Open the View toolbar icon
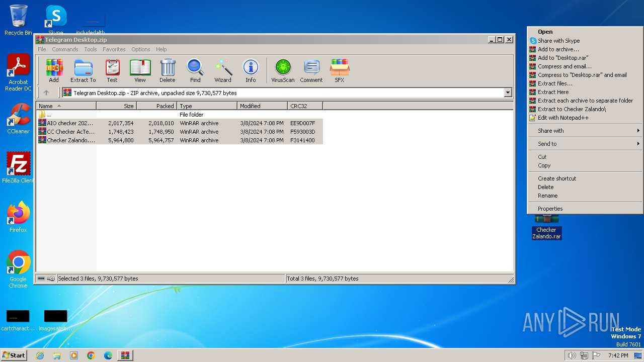Screen dimensions: 644x362 pos(140,71)
